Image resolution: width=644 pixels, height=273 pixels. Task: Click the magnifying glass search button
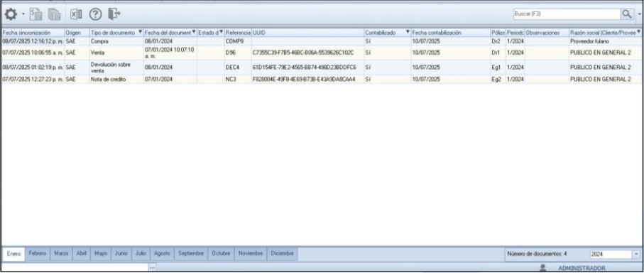[x=627, y=14]
